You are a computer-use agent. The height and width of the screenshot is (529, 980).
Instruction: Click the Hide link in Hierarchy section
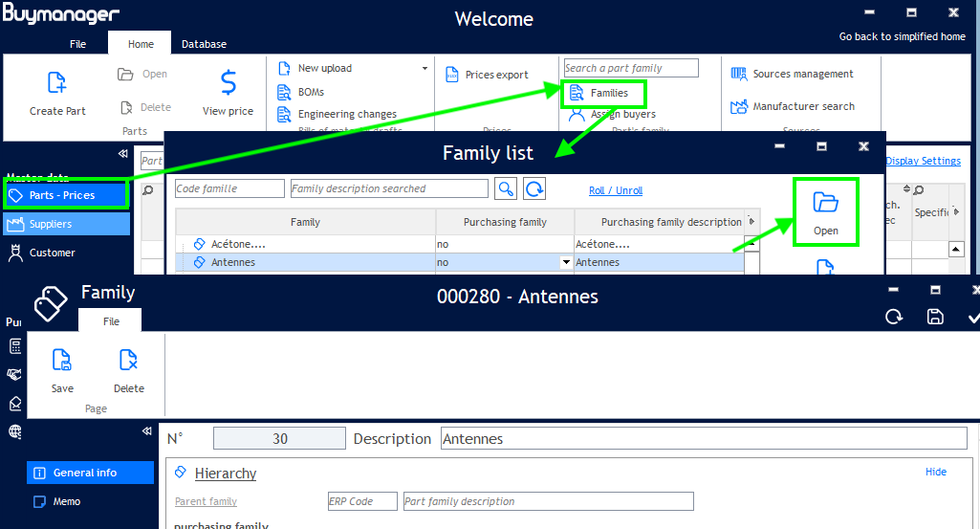click(935, 472)
